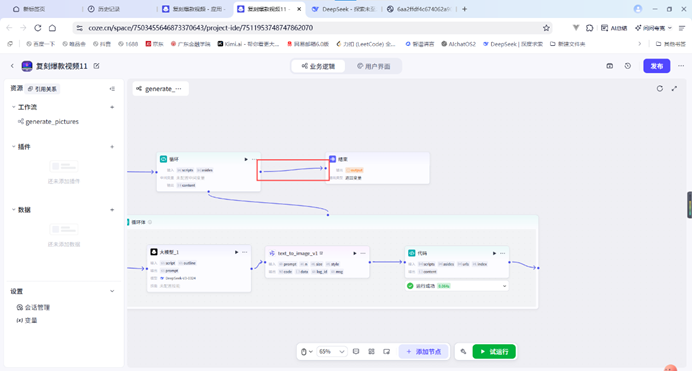Switch to the 业务逻辑 tab
Screen dimensions: 692x371
[x=318, y=66]
